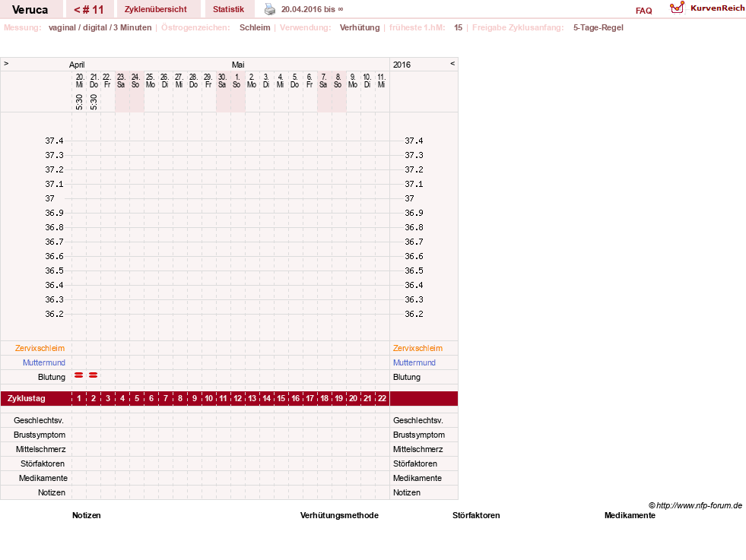Screen dimensions: 746x560
Task: Click cycle day 22 in Zyklustag row
Action: click(x=382, y=398)
